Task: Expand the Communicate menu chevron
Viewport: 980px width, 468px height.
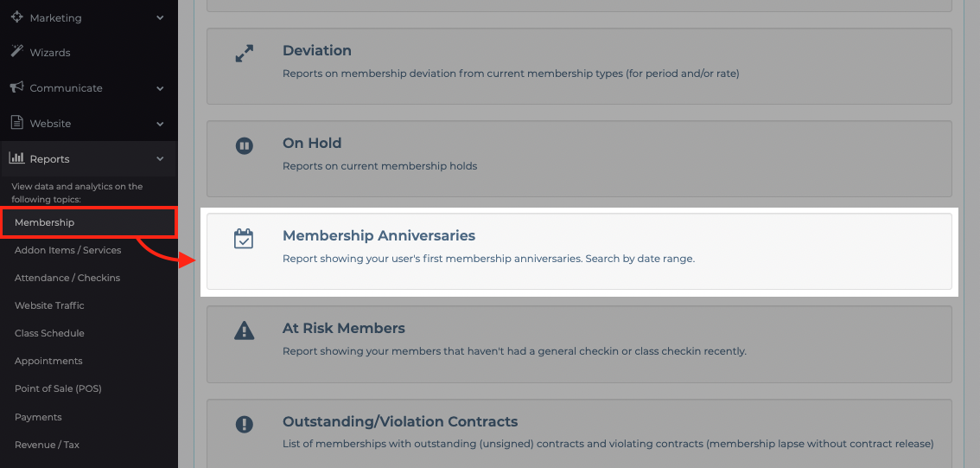Action: (x=160, y=88)
